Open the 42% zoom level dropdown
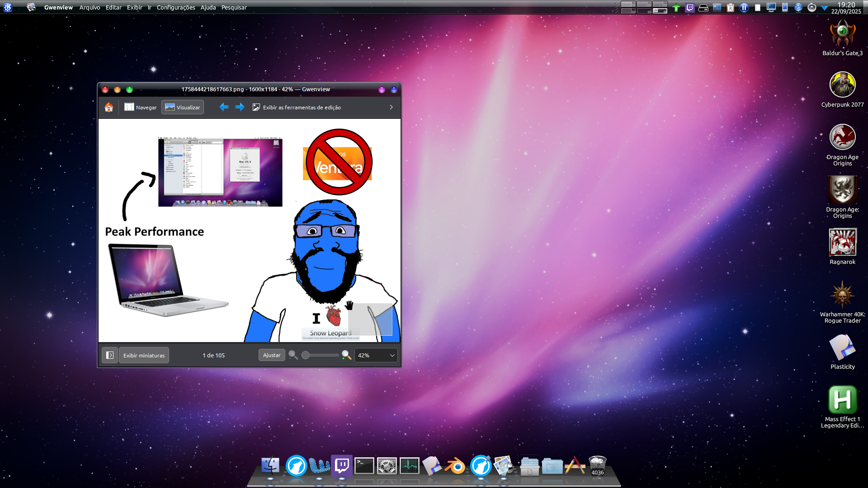Viewport: 868px width, 488px height. point(376,355)
